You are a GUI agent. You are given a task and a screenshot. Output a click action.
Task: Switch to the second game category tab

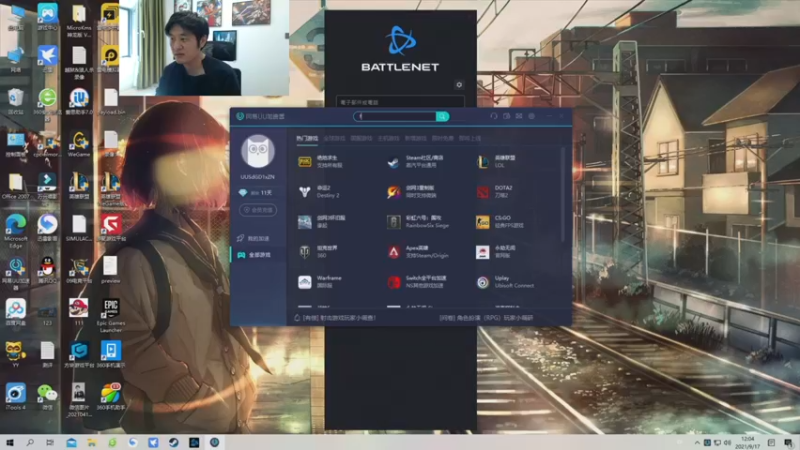coord(334,138)
